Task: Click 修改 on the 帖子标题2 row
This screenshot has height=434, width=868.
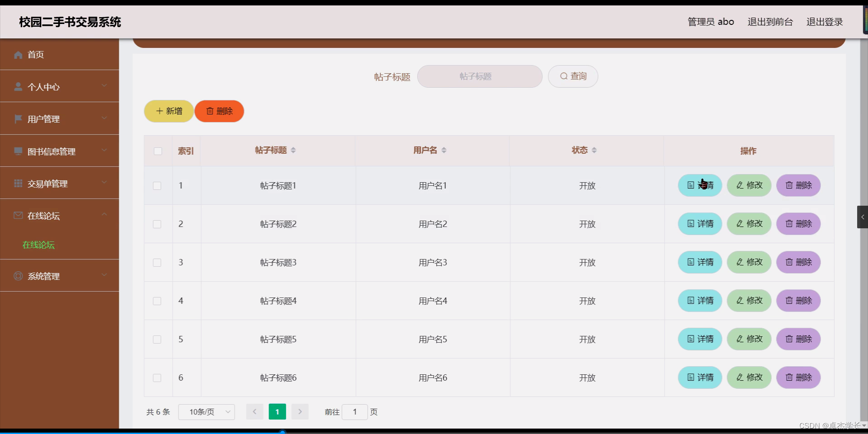Action: click(748, 223)
